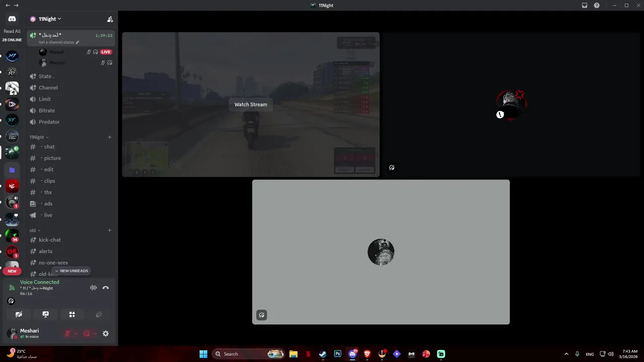The image size is (644, 362).
Task: Open microphone input options arrow
Action: pos(76,333)
